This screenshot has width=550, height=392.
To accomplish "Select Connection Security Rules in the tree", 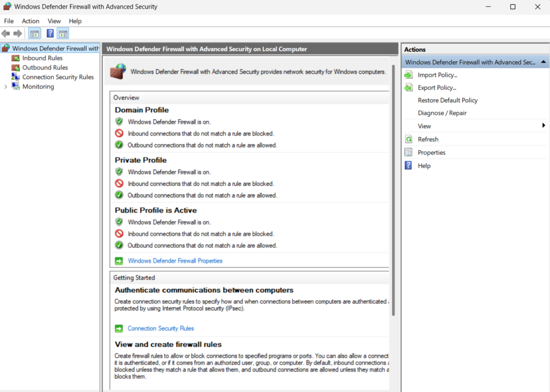I will coord(58,77).
